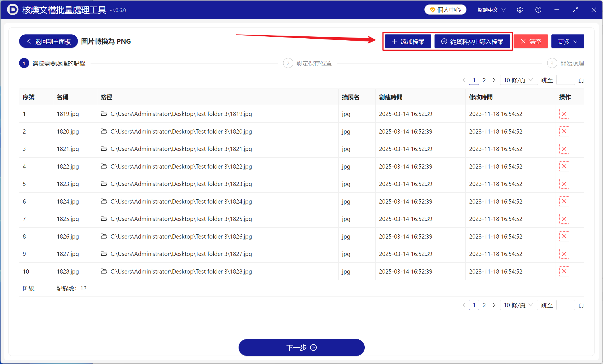Select step 1 選擇需要處理的記錄
Viewport: 603px width, 364px height.
tap(52, 64)
